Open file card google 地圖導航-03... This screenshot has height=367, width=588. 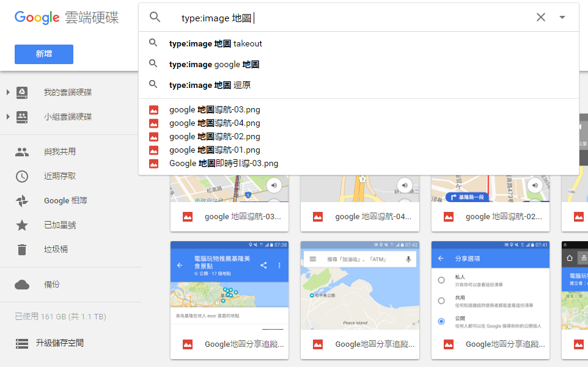pos(229,203)
